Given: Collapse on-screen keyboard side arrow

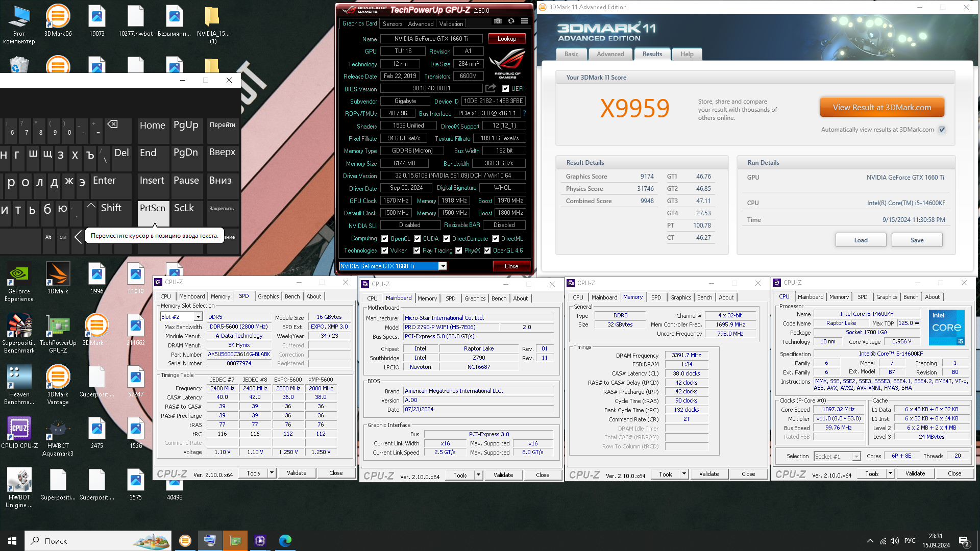Looking at the screenshot, I should 78,237.
